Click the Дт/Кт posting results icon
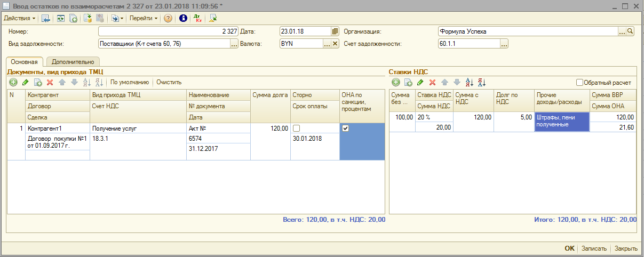 [x=197, y=18]
